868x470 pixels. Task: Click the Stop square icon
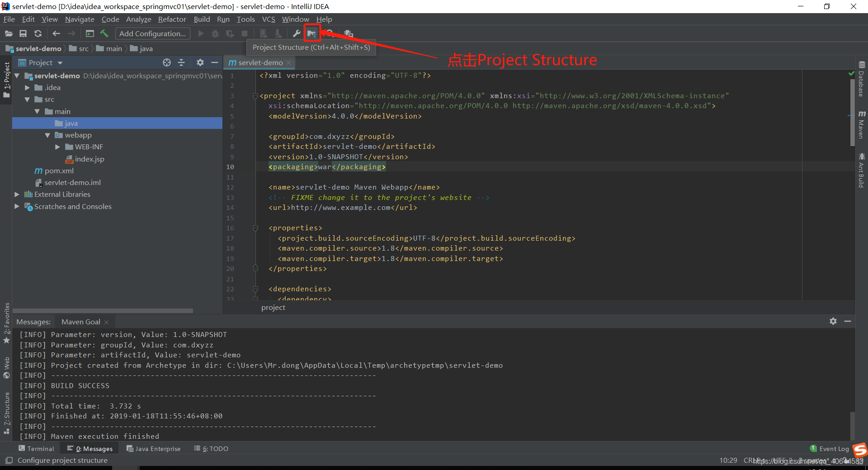click(x=245, y=33)
